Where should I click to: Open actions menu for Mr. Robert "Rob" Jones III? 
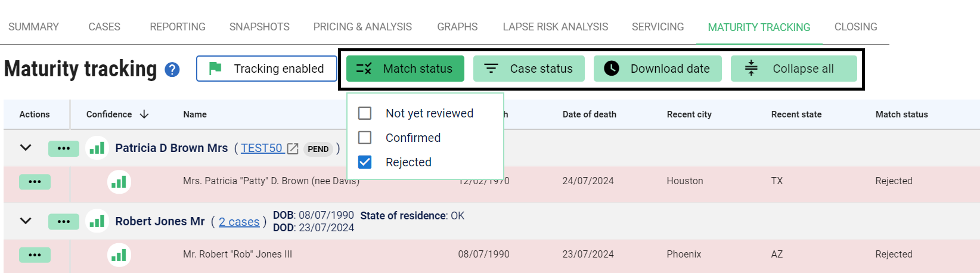pyautogui.click(x=35, y=255)
